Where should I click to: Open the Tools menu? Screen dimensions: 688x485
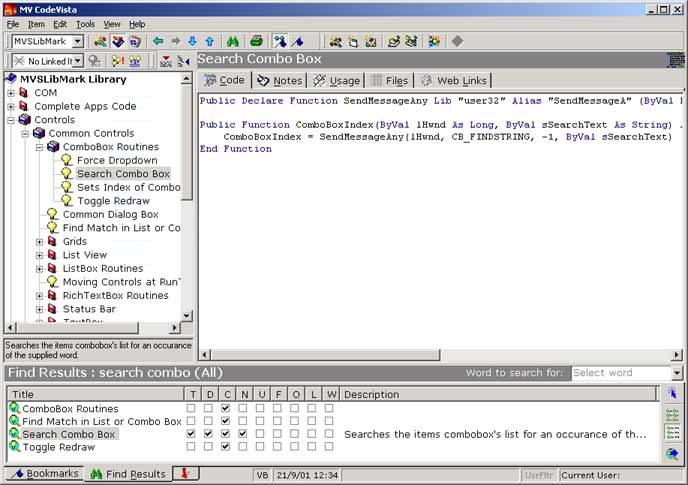coord(85,24)
